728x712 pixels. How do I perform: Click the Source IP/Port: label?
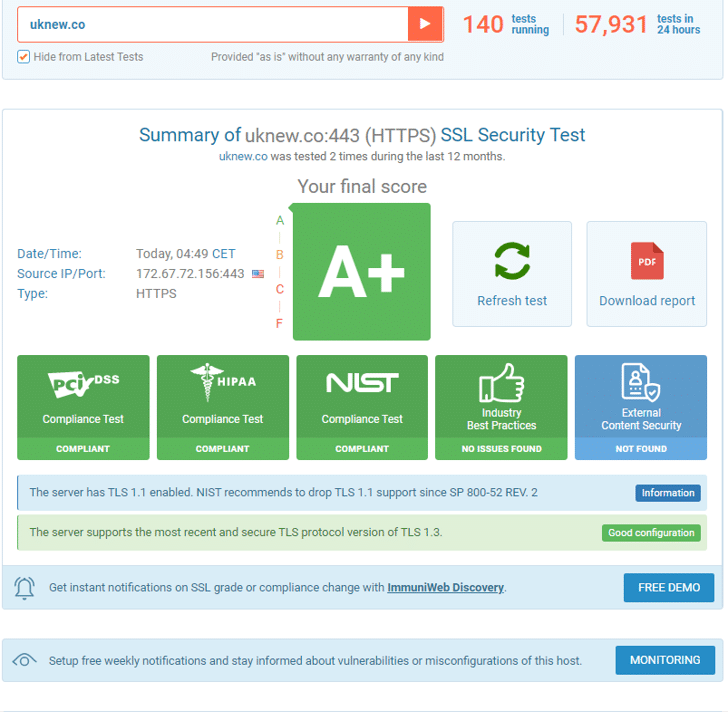coord(61,274)
